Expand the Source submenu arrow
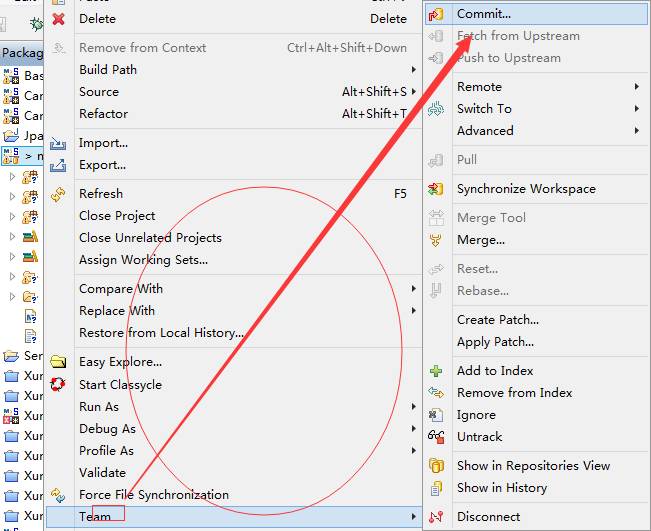Screen dimensions: 651x531 pyautogui.click(x=414, y=92)
